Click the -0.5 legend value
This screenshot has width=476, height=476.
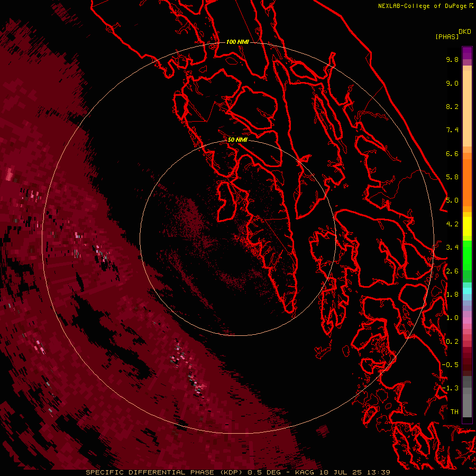coord(450,364)
